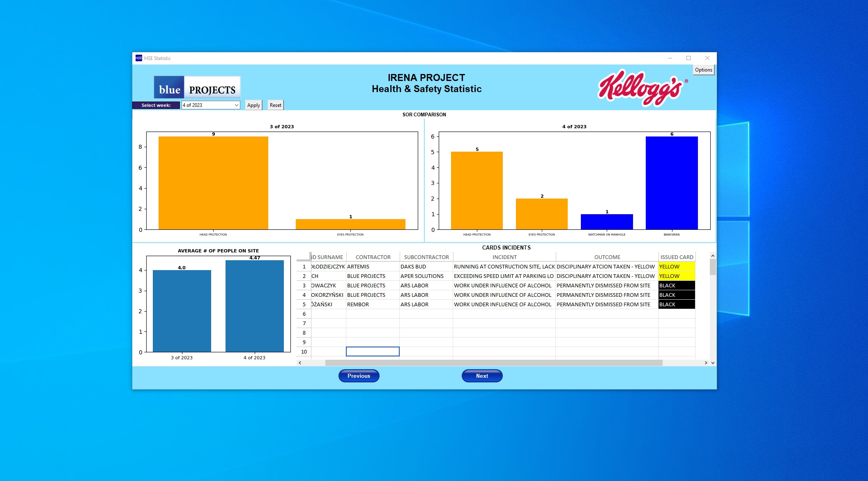Click the Next navigation button
This screenshot has width=868, height=481.
(x=481, y=375)
